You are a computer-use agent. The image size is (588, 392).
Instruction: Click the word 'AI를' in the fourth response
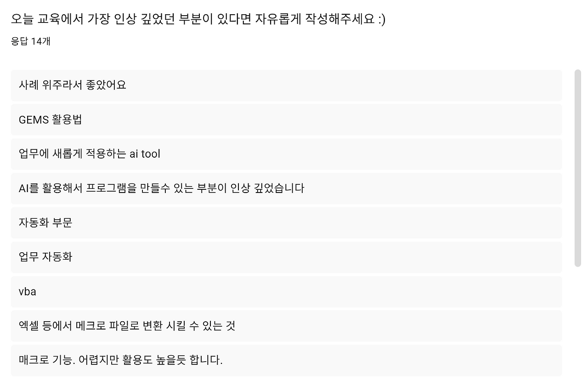tap(28, 188)
